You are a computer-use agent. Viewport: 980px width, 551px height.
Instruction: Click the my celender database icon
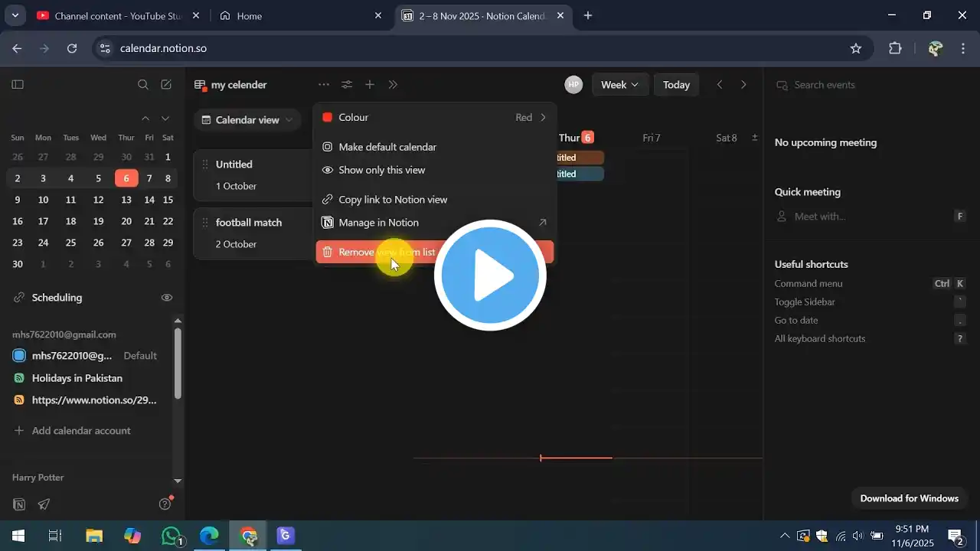(x=201, y=85)
